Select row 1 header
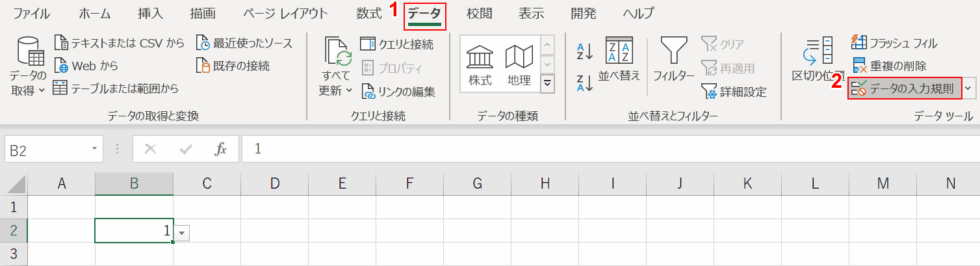 (x=14, y=207)
